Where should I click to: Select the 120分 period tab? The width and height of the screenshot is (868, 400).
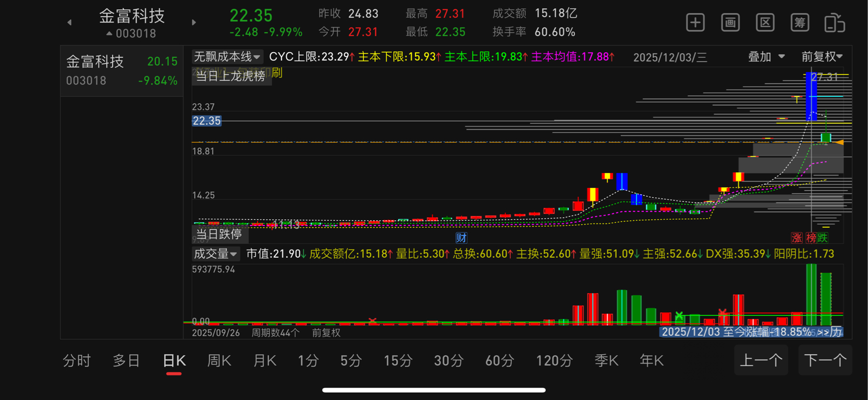coord(554,360)
